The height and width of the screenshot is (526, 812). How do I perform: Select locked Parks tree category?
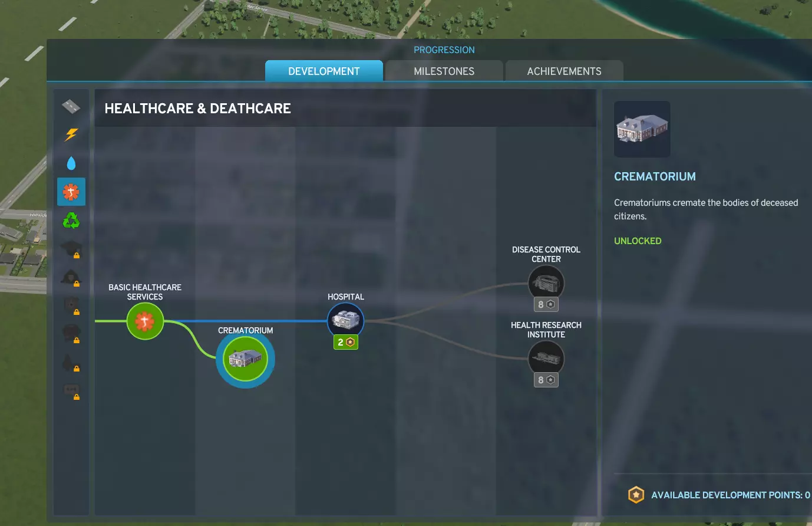pyautogui.click(x=71, y=362)
